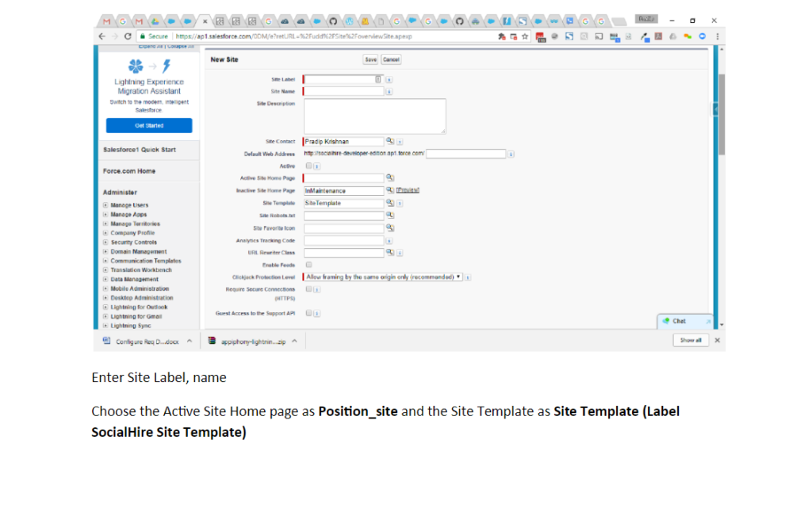Open the Site Contact lookup icon
Screen dimensions: 812x531
tap(390, 141)
